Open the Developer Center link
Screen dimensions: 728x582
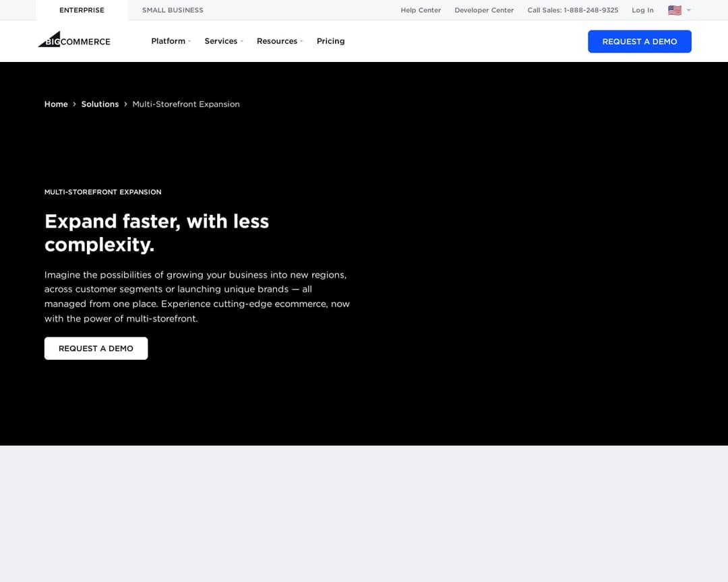coord(484,10)
